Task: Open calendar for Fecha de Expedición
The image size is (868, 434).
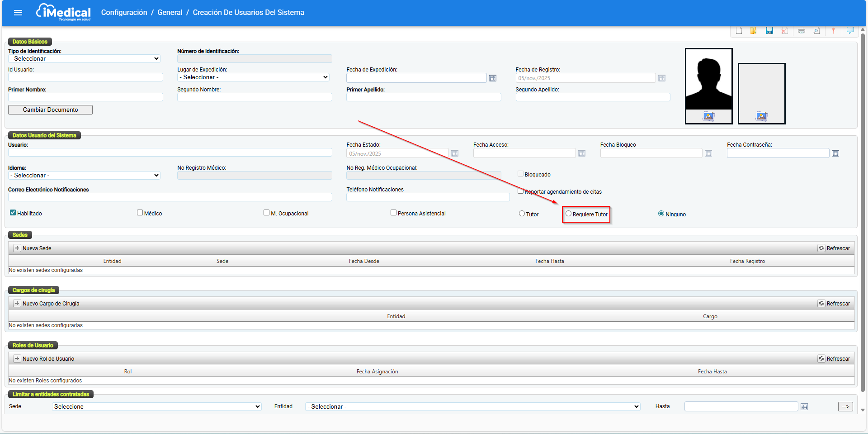Action: 493,78
